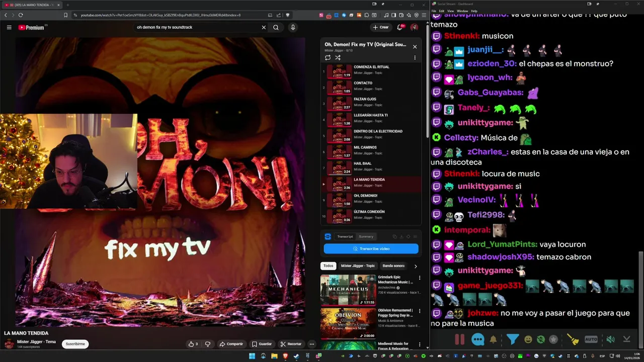Go back in browser history
Screen dimensions: 644x362
[x=6, y=15]
